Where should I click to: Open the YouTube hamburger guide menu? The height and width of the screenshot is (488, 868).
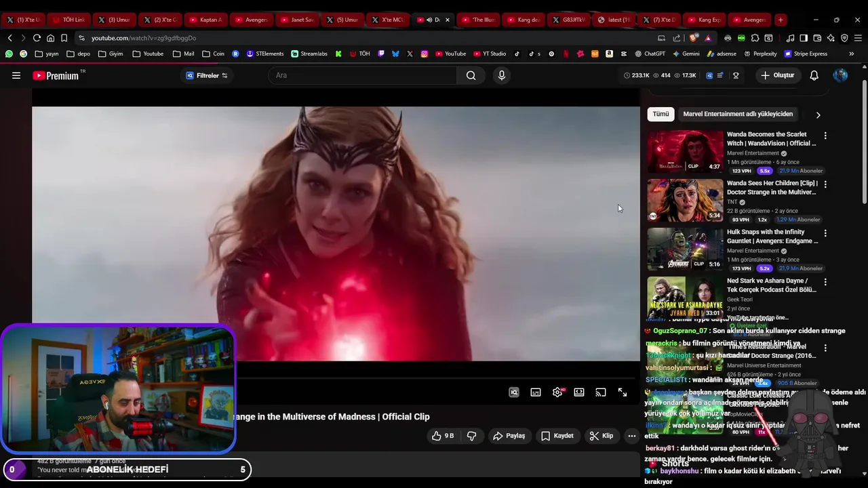pos(16,75)
